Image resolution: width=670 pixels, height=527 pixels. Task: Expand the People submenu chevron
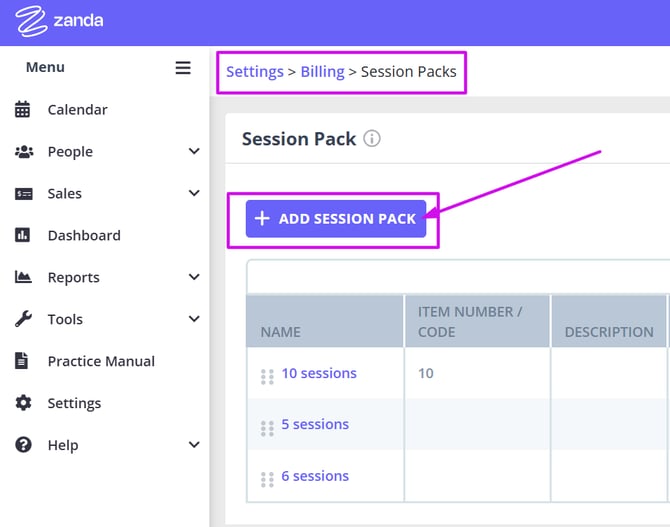[194, 152]
